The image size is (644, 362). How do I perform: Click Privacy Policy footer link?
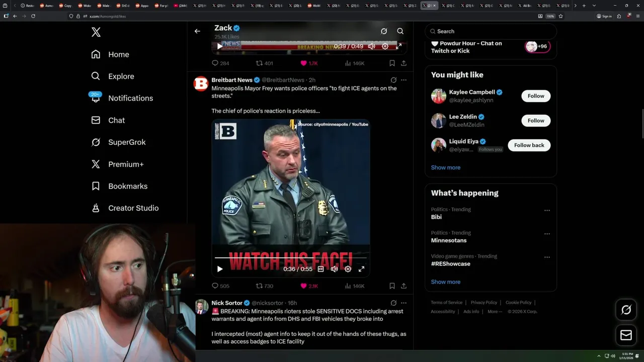tap(484, 303)
